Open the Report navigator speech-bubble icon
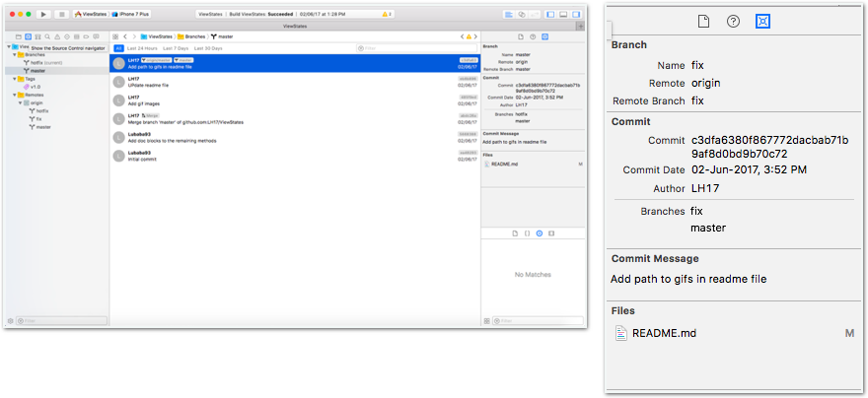This screenshot has height=398, width=868. tap(96, 36)
